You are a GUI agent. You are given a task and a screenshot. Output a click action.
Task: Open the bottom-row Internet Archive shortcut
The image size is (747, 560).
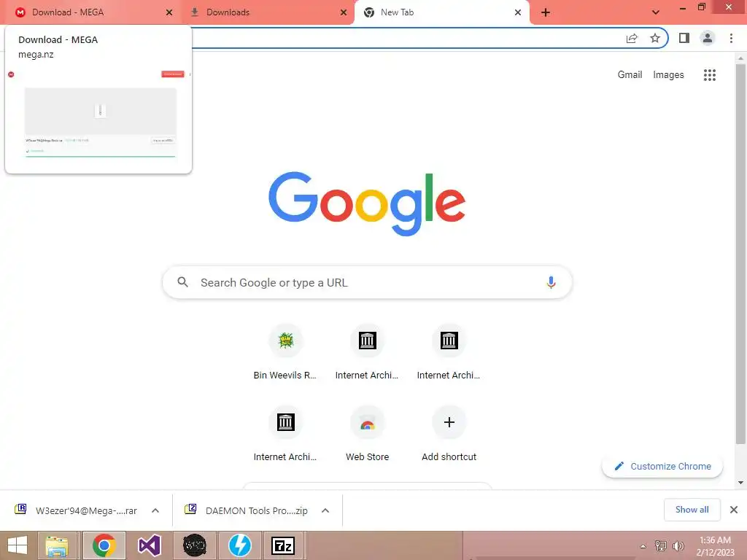tap(285, 434)
